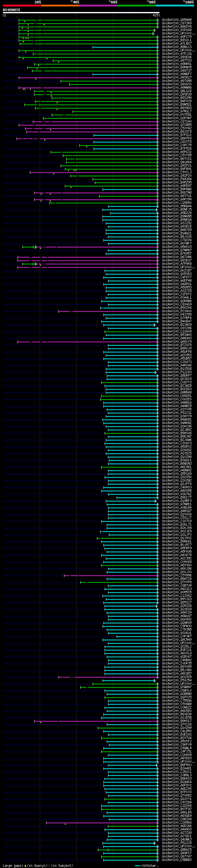The width and height of the screenshot is (197, 868).
Task: Select the UniRef100_B9S2L1 label
Action: pyautogui.click(x=176, y=40)
